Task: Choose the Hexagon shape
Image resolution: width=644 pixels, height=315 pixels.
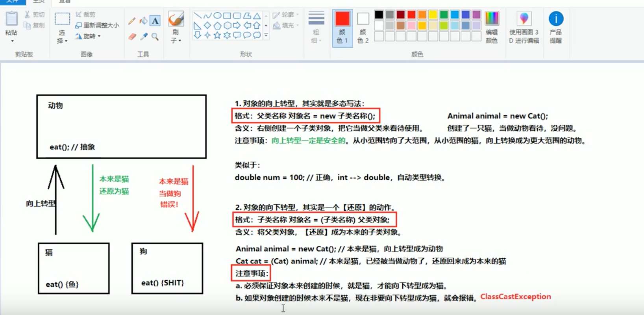Action: pos(227,26)
